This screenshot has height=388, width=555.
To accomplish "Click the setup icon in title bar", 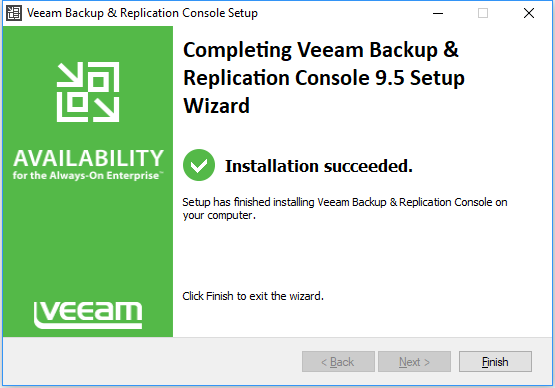I will click(14, 13).
